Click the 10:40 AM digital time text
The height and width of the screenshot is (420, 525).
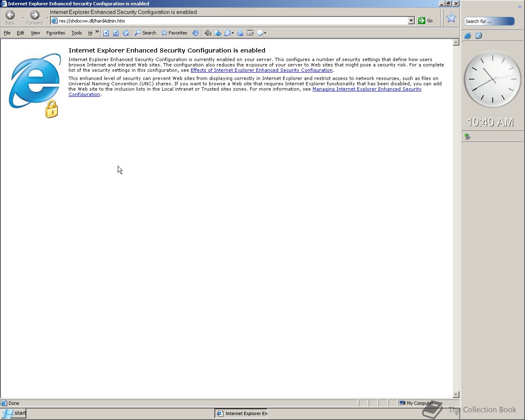(x=491, y=122)
